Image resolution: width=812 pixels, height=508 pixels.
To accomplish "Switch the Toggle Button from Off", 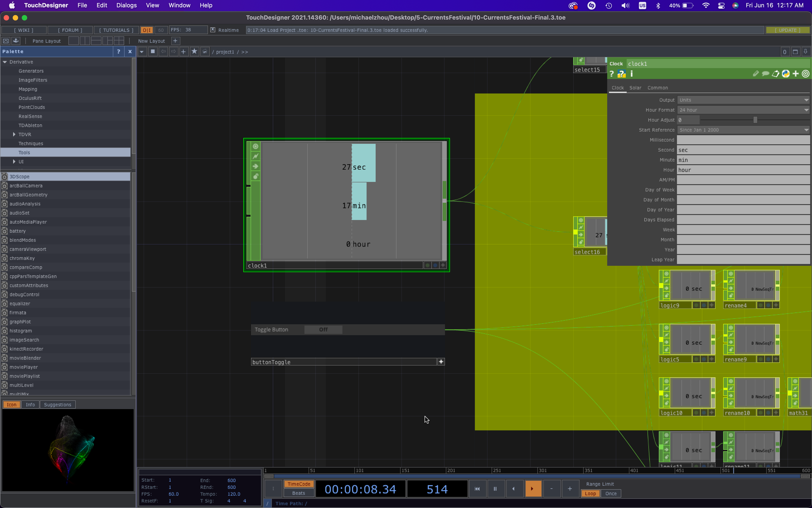I will click(x=323, y=330).
